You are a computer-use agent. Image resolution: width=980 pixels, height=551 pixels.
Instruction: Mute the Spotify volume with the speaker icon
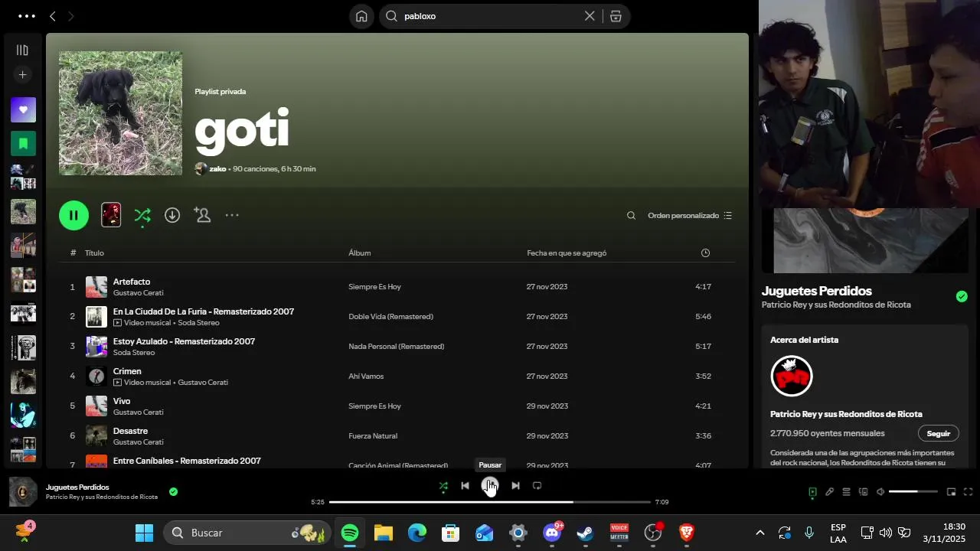coord(880,492)
